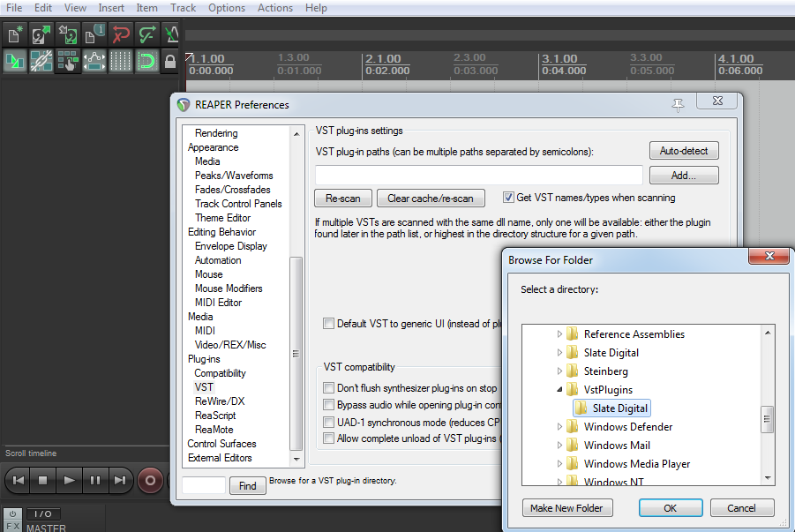
Task: Click the Clear cache/re-scan button
Action: click(431, 199)
